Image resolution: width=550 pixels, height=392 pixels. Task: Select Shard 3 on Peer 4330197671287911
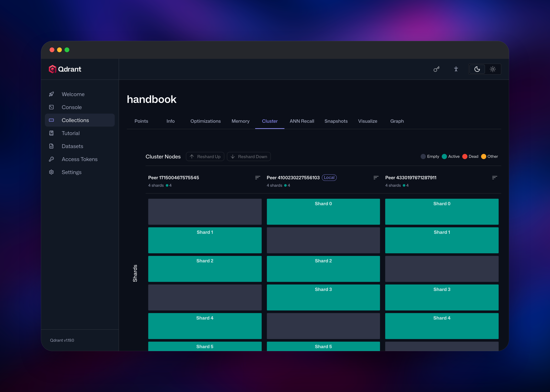click(x=442, y=297)
